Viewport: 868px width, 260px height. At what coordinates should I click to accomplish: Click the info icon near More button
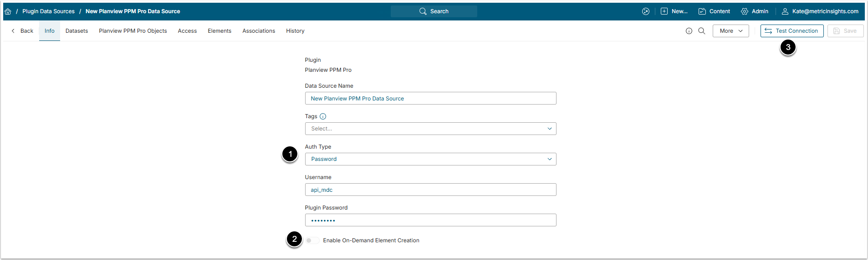tap(689, 31)
